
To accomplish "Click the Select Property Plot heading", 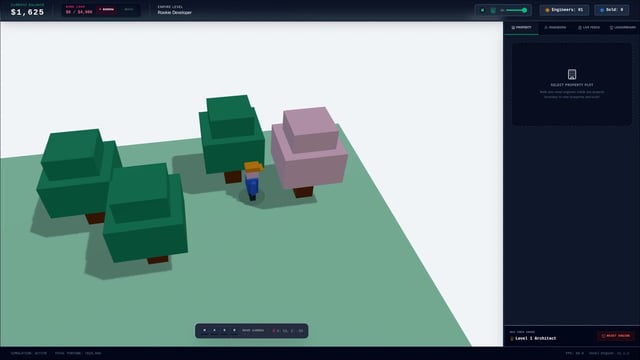I will 572,85.
